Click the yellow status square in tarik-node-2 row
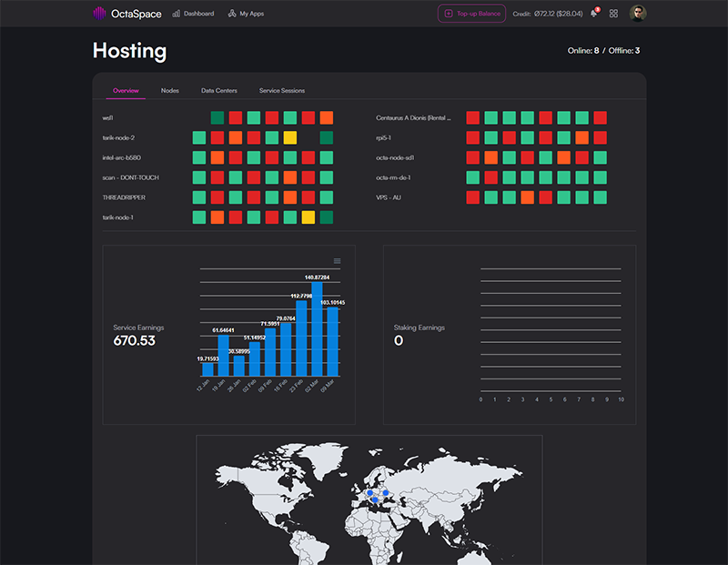The width and height of the screenshot is (728, 565). pos(290,138)
